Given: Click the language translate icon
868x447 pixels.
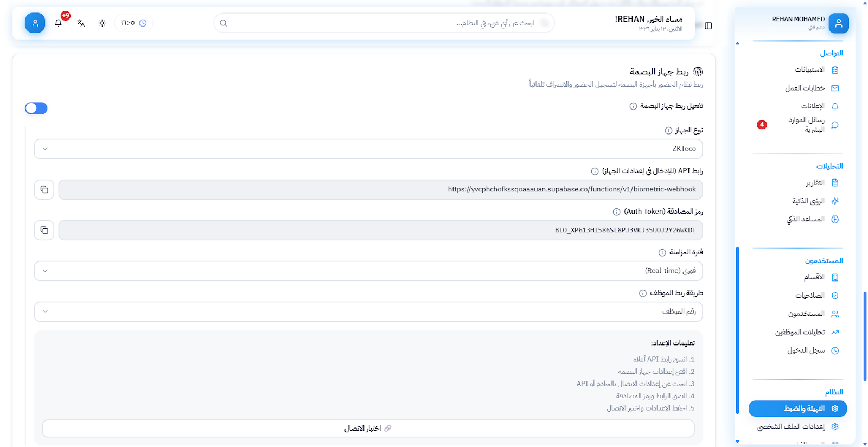Looking at the screenshot, I should pos(81,23).
